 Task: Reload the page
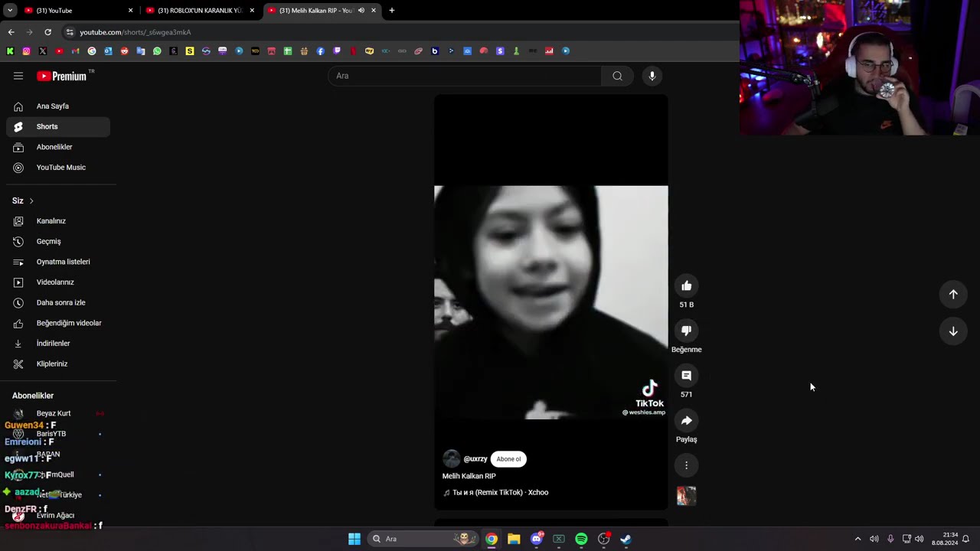tap(47, 32)
